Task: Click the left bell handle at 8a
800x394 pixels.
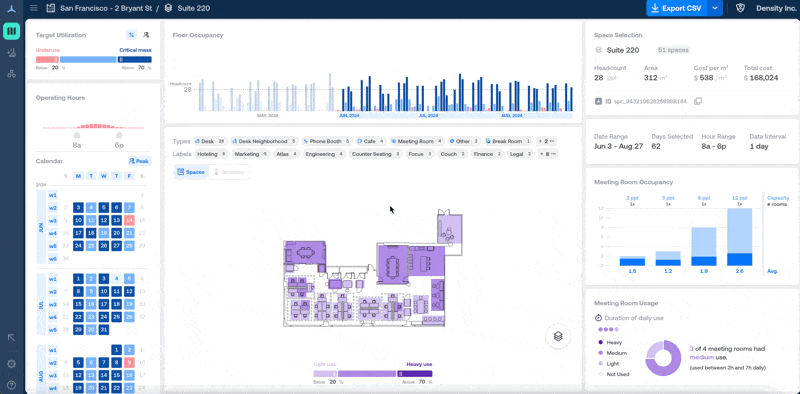Action: coord(77,135)
